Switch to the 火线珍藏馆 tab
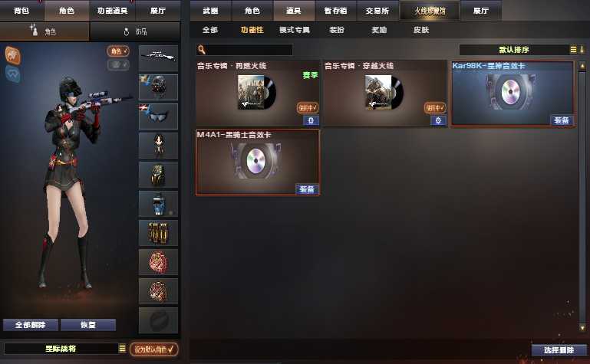The height and width of the screenshot is (364, 590). 430,11
